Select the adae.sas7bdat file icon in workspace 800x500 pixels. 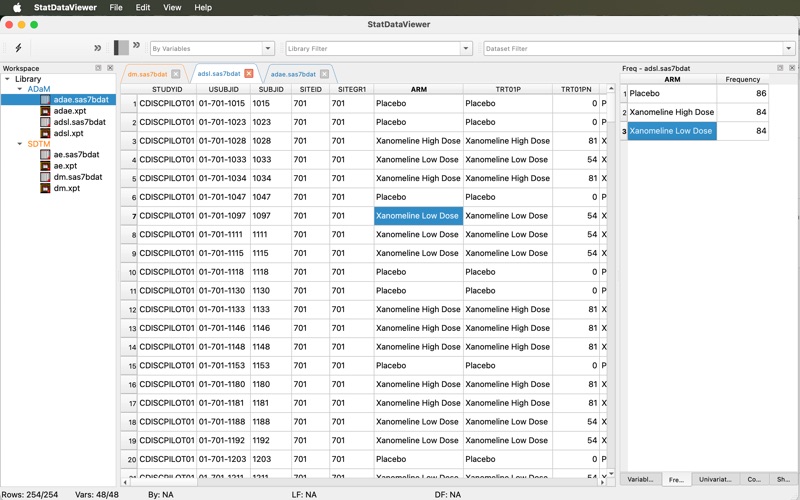click(45, 99)
